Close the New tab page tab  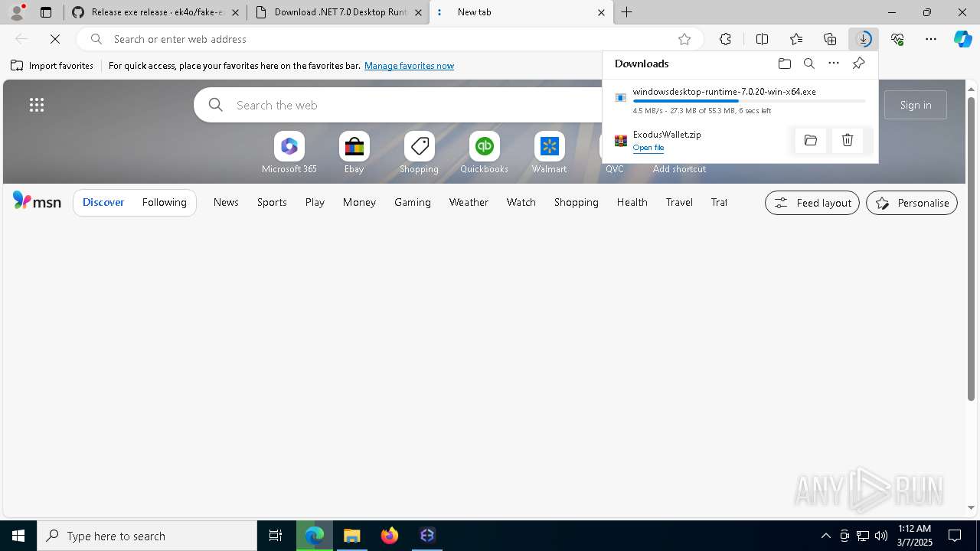tap(601, 12)
